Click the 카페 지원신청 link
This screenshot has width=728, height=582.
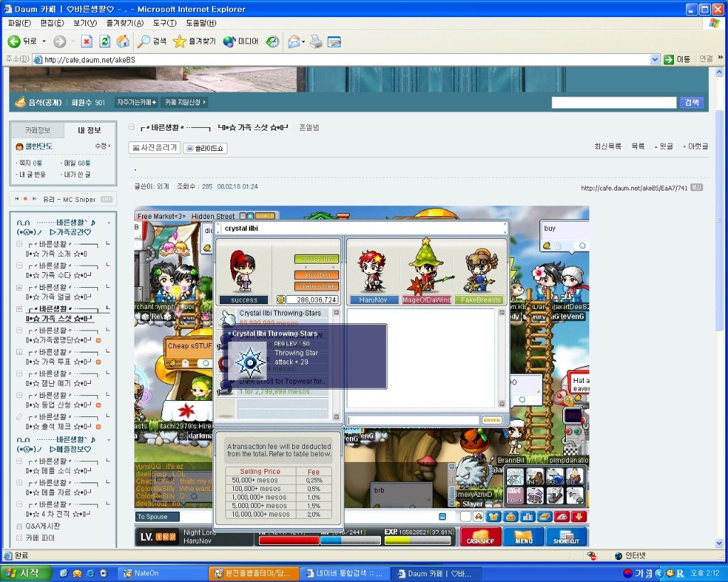185,102
